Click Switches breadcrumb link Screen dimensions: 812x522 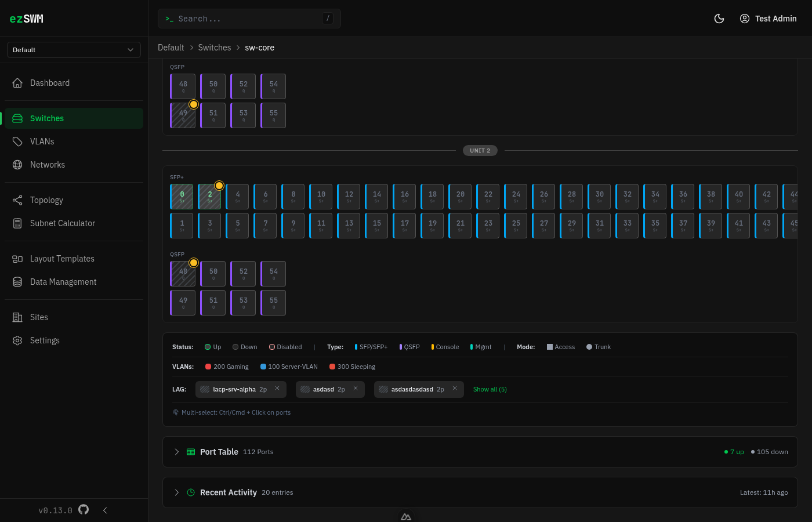[215, 48]
